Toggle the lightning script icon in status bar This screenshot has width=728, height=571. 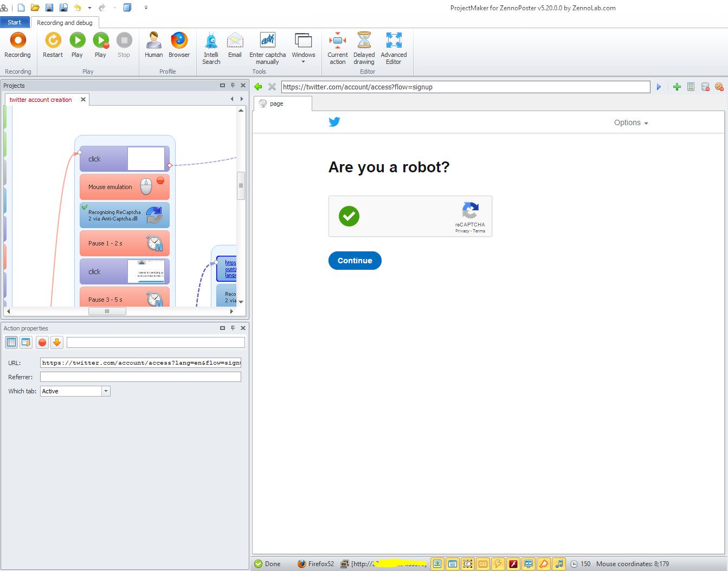[498, 564]
